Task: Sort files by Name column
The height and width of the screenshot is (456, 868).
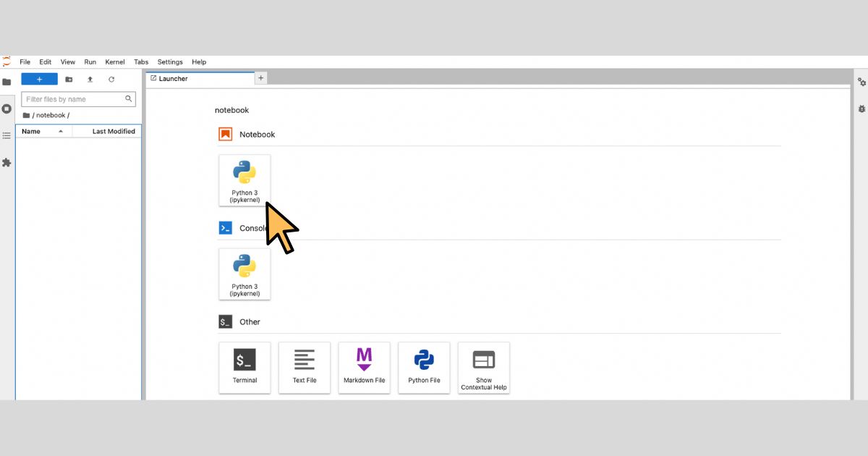Action: pyautogui.click(x=31, y=132)
